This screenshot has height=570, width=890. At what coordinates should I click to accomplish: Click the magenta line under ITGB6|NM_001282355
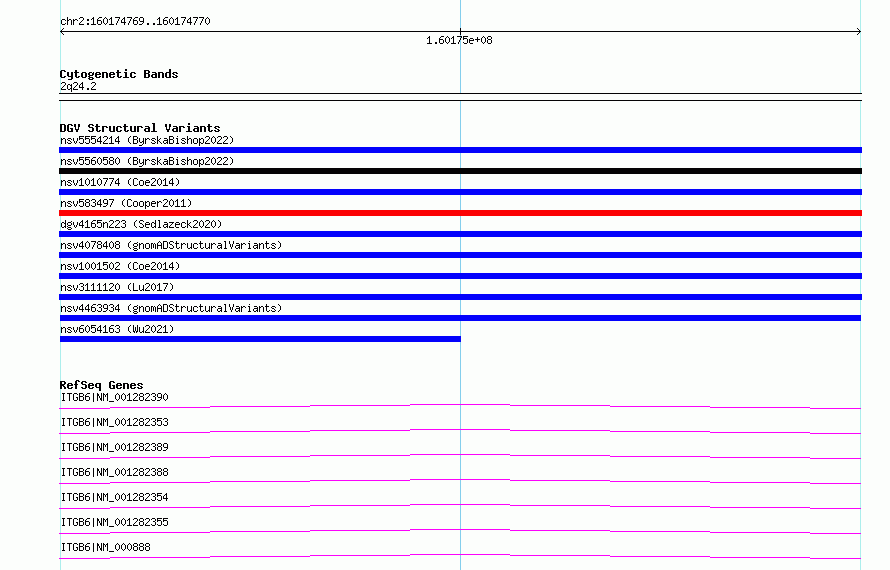460,531
